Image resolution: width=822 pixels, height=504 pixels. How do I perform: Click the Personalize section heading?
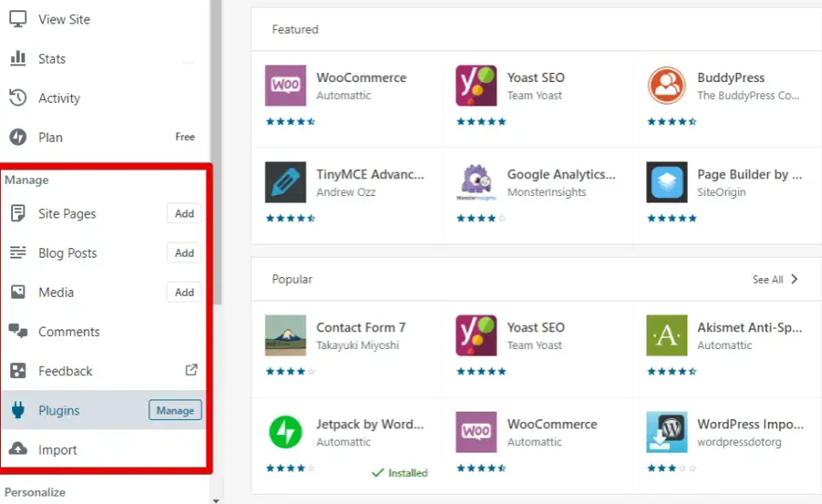click(x=35, y=493)
